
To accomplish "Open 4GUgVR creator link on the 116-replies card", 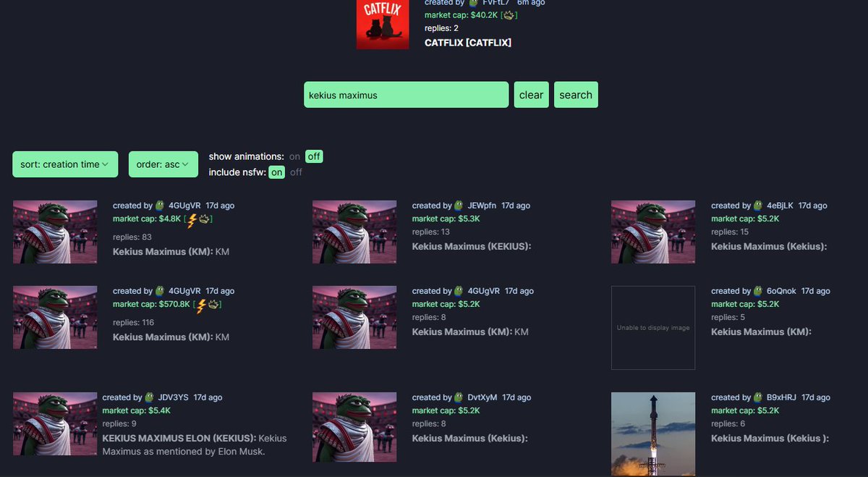I will pyautogui.click(x=184, y=291).
